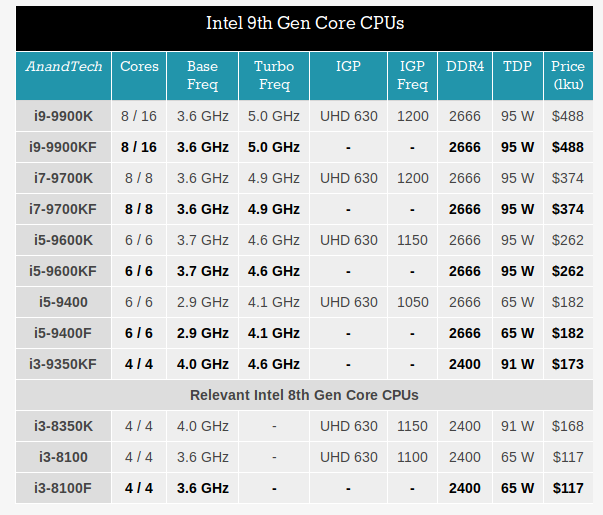Select the i7-9700K row label
This screenshot has width=603, height=515.
tap(63, 178)
